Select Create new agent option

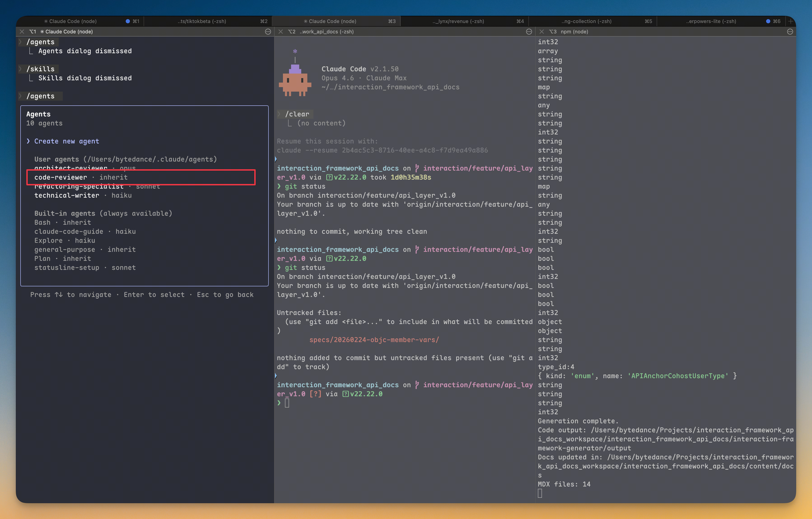(x=66, y=141)
